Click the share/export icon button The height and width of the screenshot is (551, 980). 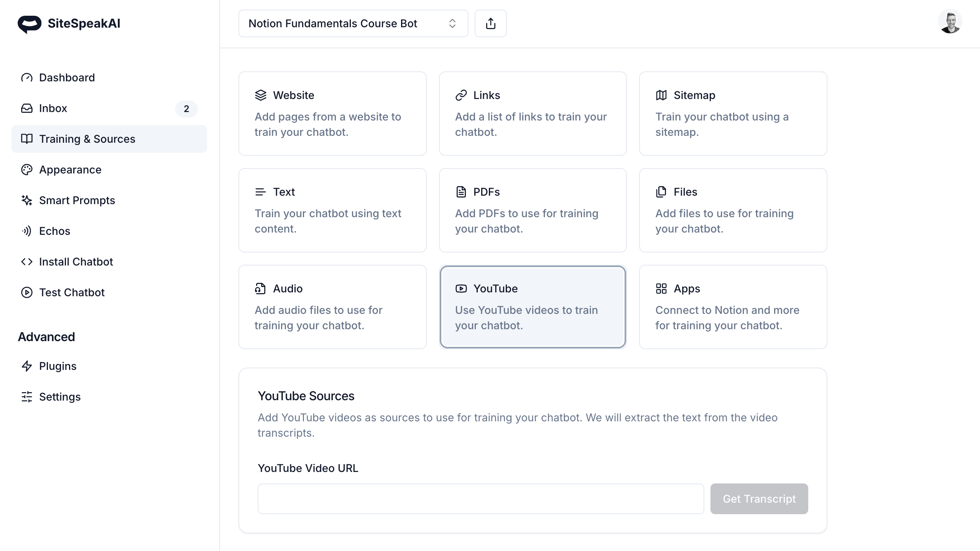click(x=490, y=23)
